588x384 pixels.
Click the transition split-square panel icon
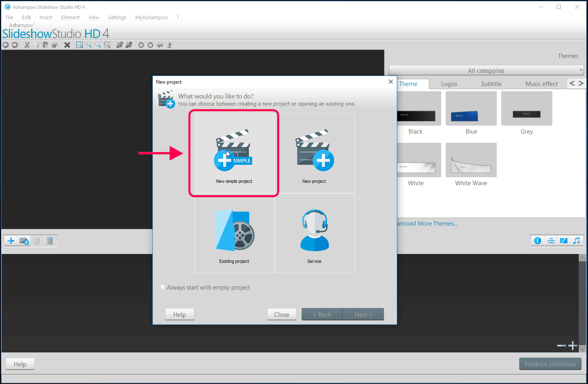click(x=564, y=240)
